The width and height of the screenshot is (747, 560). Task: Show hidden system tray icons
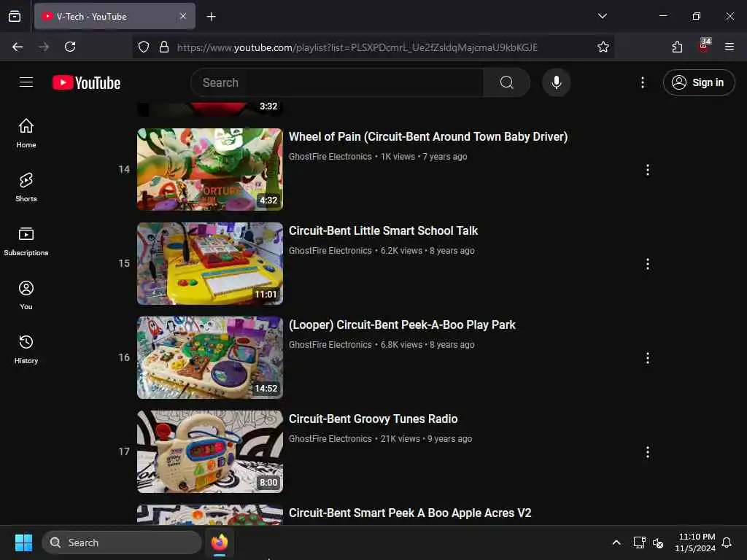[x=616, y=542]
